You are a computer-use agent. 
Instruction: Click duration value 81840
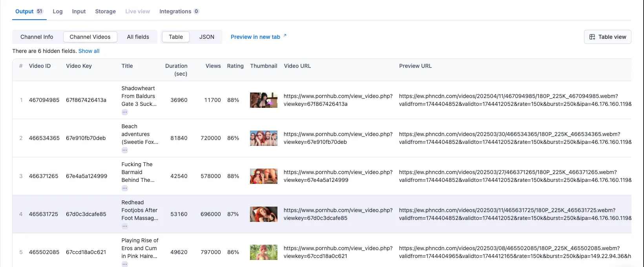tap(179, 138)
